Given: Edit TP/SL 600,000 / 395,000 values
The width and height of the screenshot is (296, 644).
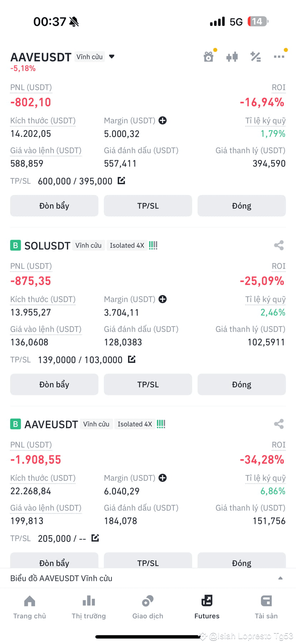Looking at the screenshot, I should pos(122,181).
